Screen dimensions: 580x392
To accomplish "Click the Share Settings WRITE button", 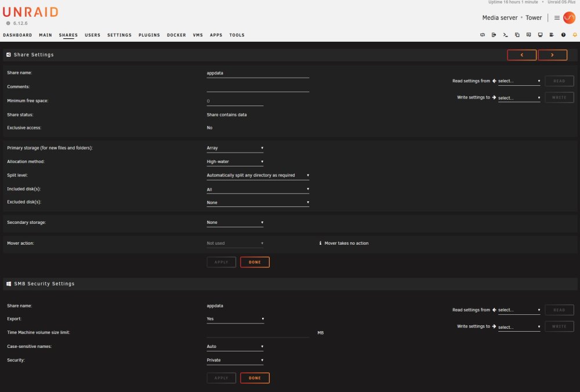I will [x=559, y=97].
